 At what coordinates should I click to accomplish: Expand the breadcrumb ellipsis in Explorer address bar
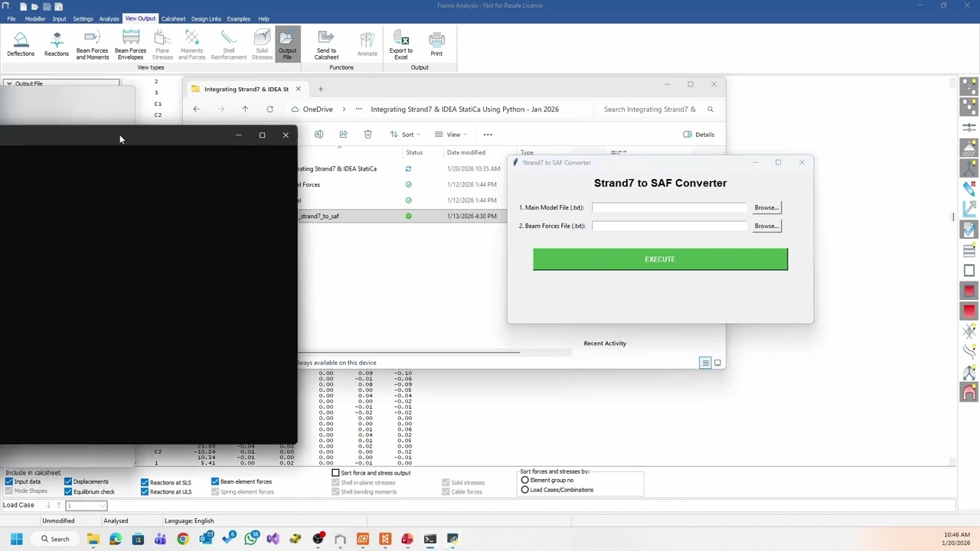tap(358, 109)
